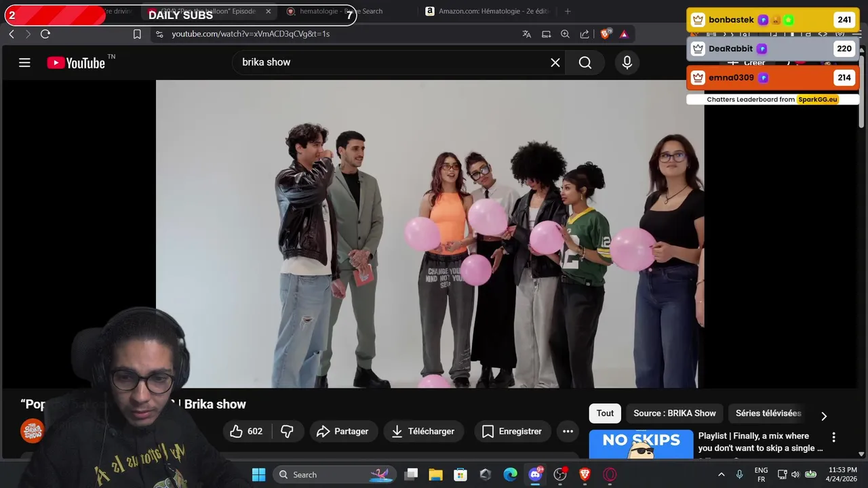This screenshot has height=488, width=868.
Task: Open volume control in system tray
Action: click(795, 474)
